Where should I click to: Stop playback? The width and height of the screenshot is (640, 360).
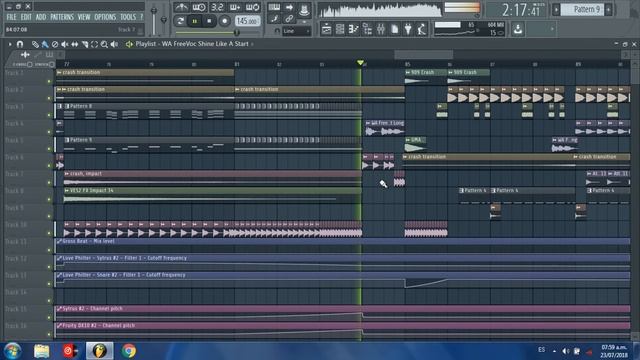[x=209, y=21]
